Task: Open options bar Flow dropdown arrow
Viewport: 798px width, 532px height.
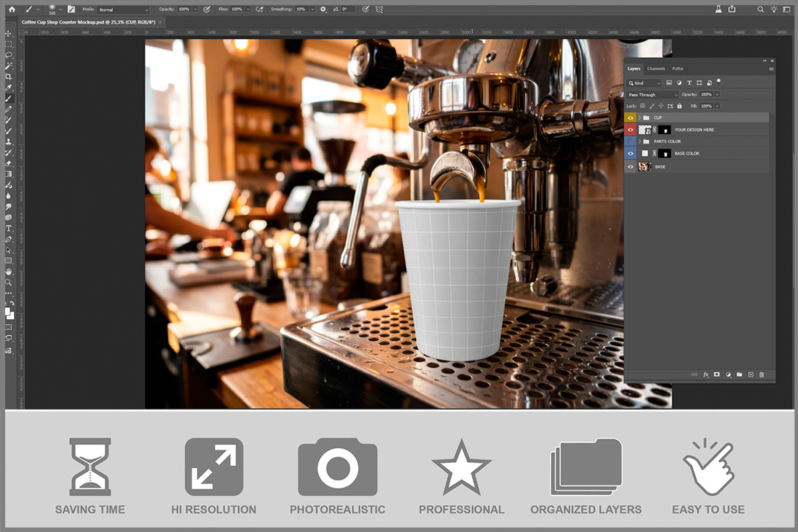Action: 248,9
